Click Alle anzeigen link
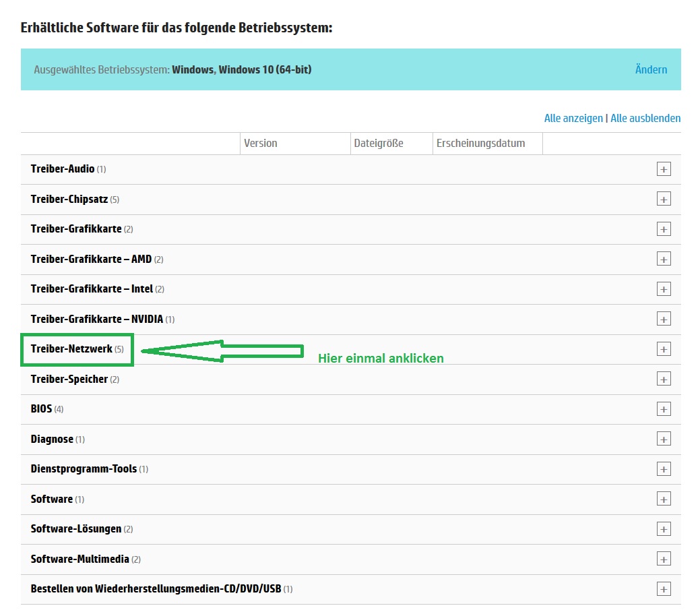700x610 pixels. (x=573, y=119)
